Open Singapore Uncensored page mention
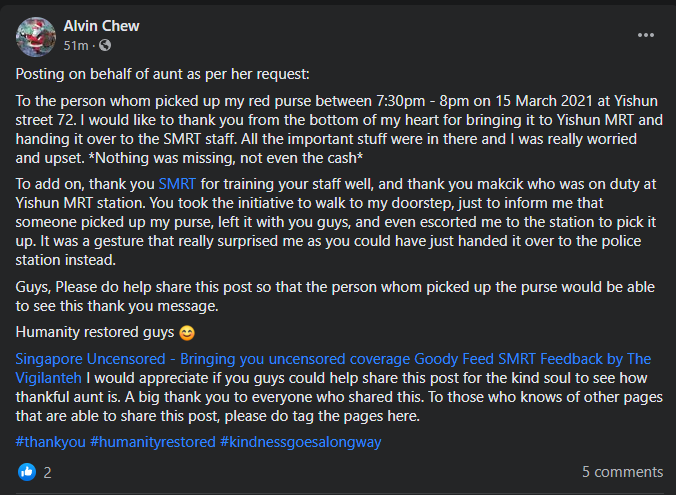 tap(213, 359)
